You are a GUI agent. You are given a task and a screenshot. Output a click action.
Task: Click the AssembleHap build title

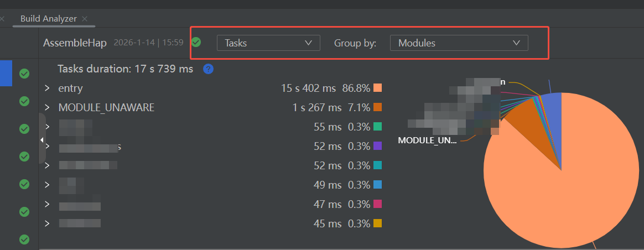76,43
